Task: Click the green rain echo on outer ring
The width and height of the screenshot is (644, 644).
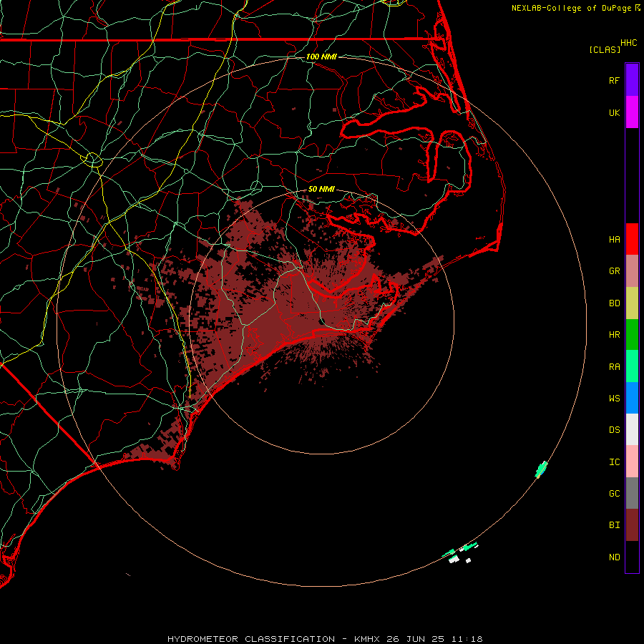Action: point(542,469)
